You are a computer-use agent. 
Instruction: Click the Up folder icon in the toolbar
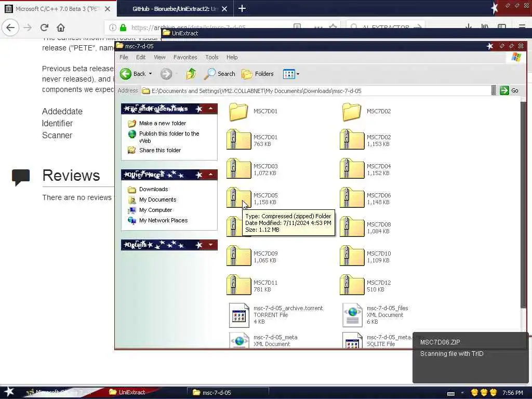(x=191, y=74)
